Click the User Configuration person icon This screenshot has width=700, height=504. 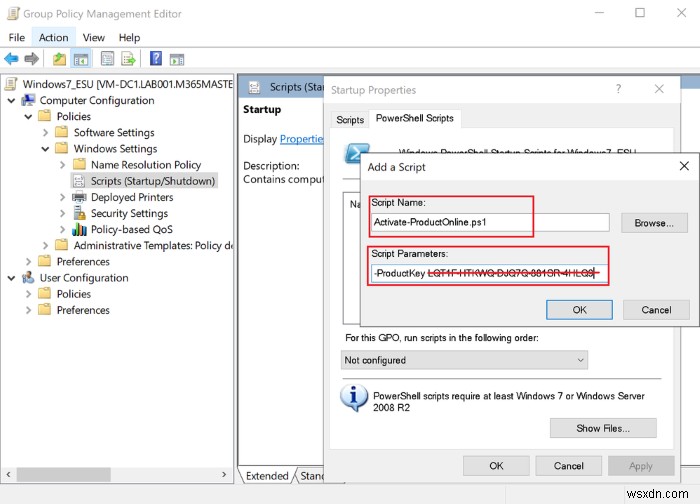28,277
